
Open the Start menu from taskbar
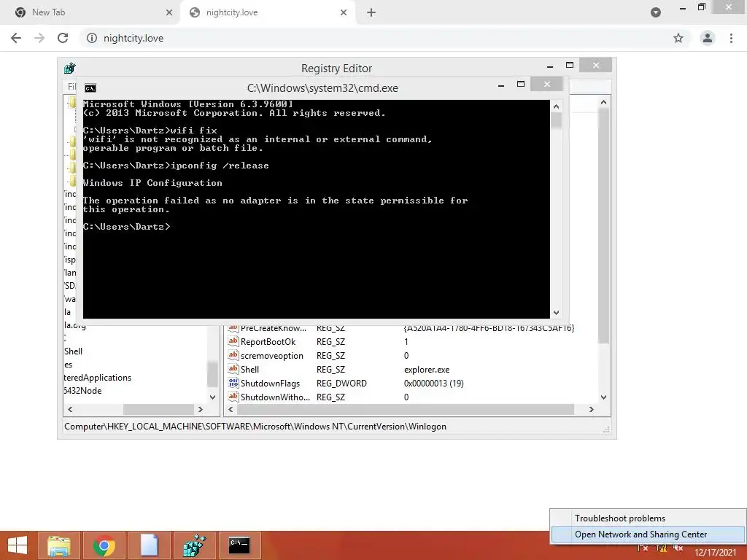pos(18,545)
